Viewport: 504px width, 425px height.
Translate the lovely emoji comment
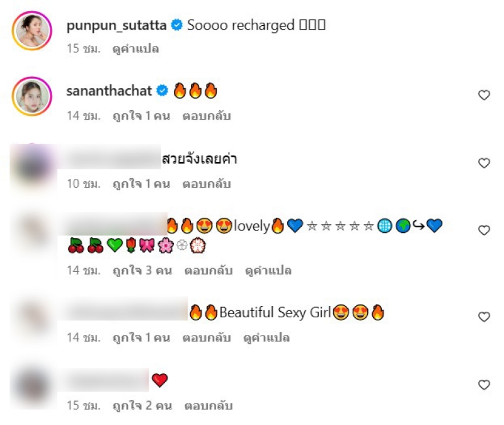268,271
